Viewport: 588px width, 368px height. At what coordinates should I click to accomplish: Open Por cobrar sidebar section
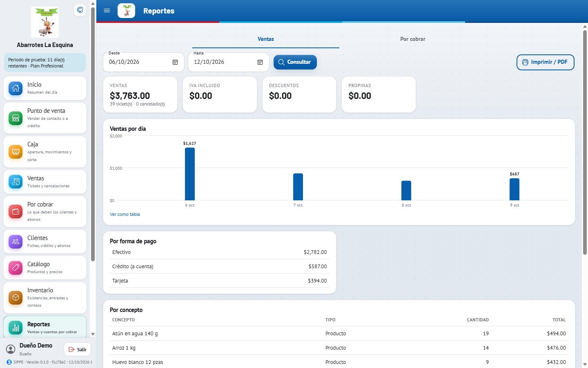coord(45,211)
